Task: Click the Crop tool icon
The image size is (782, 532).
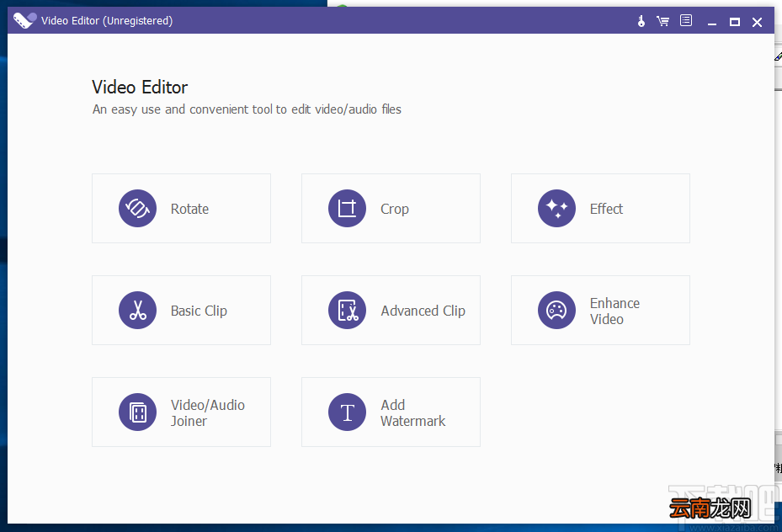Action: (347, 209)
